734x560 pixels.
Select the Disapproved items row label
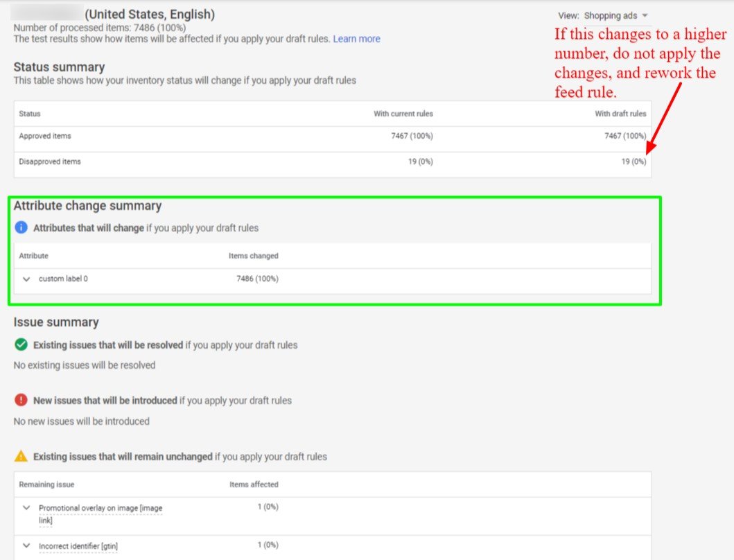click(x=50, y=161)
